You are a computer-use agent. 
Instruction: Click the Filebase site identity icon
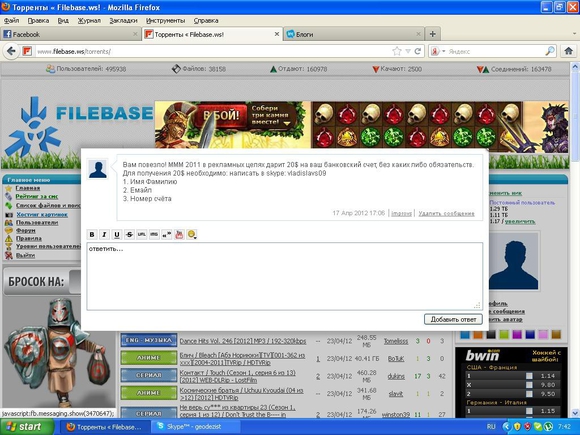[27, 51]
